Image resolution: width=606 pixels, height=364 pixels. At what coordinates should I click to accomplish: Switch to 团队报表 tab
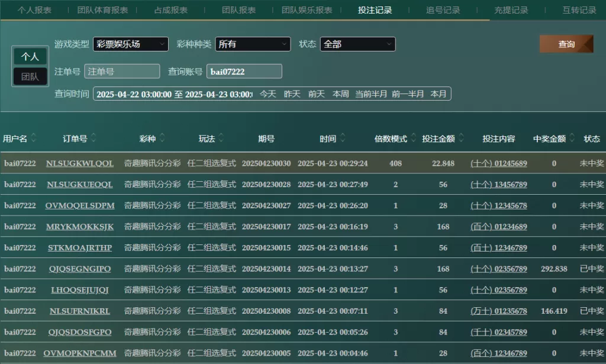(x=239, y=10)
